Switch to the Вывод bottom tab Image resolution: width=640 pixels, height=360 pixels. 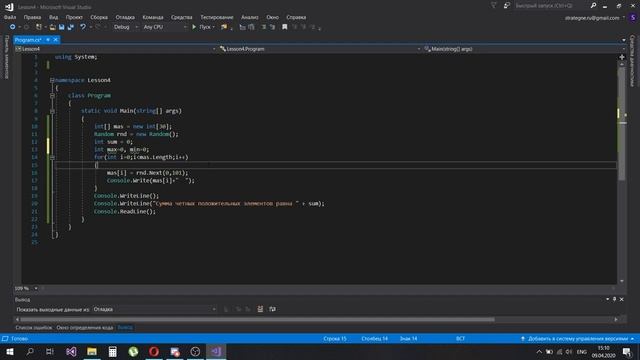125,328
